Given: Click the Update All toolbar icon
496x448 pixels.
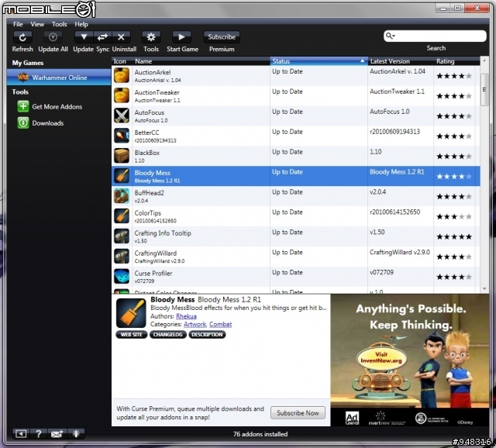Looking at the screenshot, I should 53,37.
